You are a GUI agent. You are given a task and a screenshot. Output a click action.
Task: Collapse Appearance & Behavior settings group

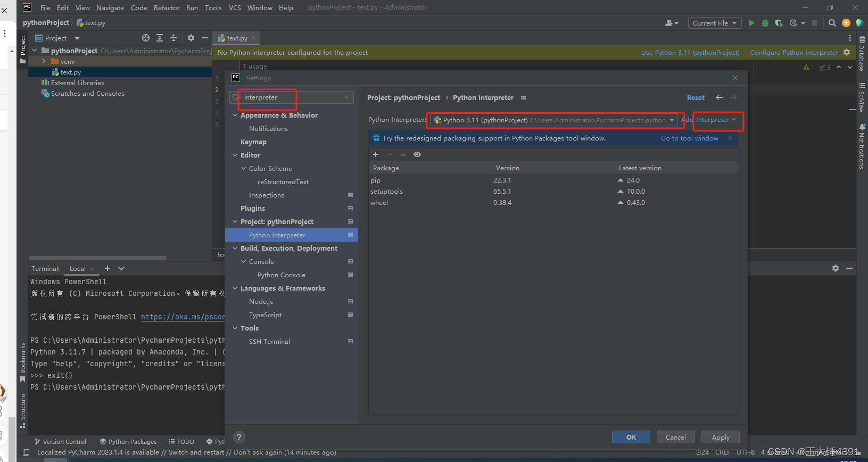pyautogui.click(x=235, y=115)
